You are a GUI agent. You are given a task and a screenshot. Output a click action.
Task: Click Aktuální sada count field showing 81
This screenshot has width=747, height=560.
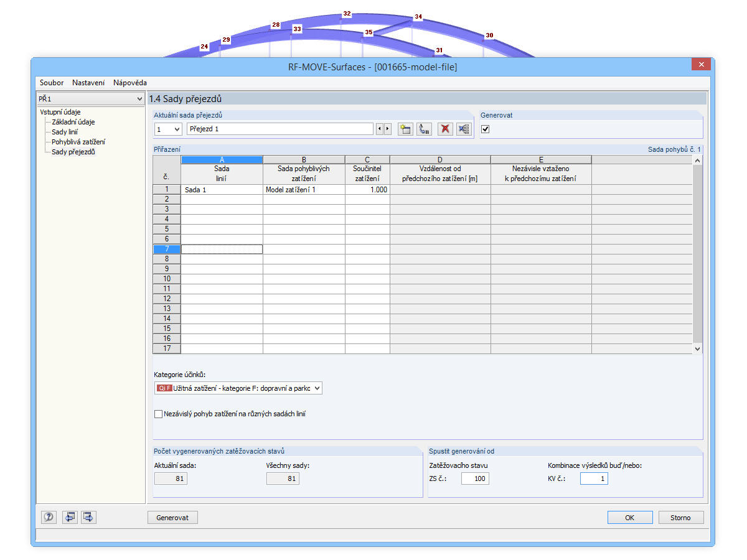tap(171, 478)
